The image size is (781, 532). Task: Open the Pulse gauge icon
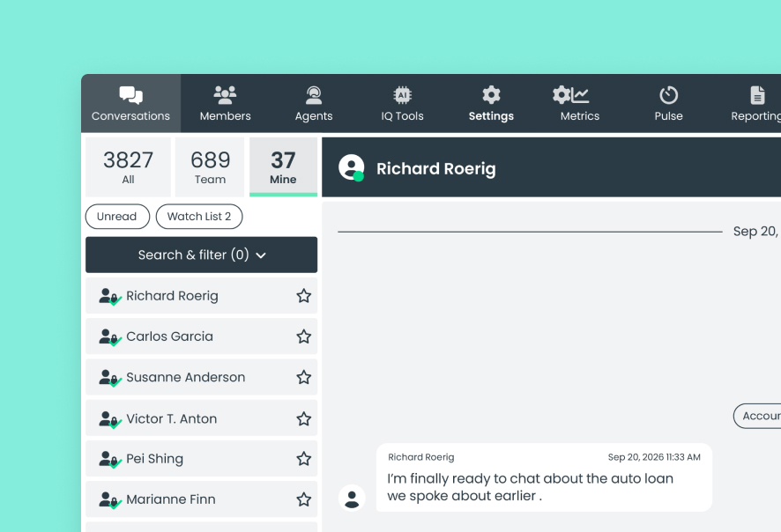pos(668,95)
